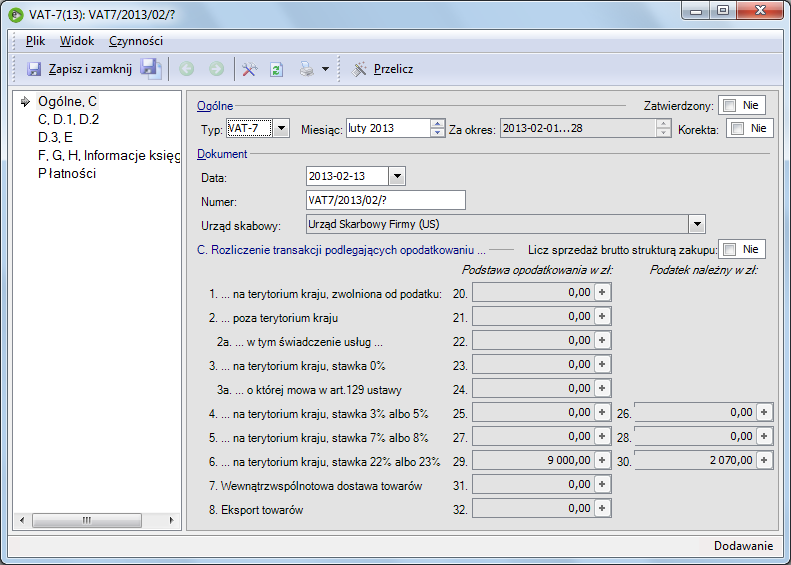The width and height of the screenshot is (791, 565).
Task: Click the left panel scroll left arrow
Action: point(22,520)
